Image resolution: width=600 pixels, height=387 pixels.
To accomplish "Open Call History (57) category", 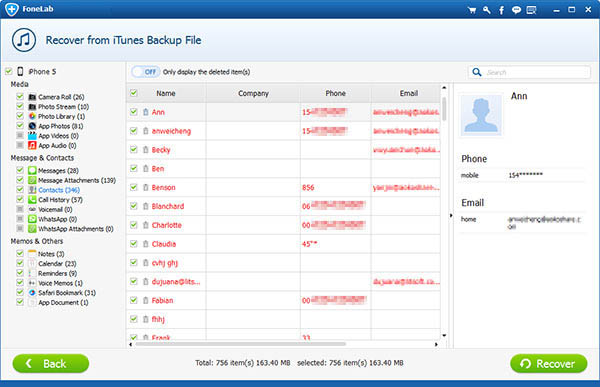I will tap(60, 199).
